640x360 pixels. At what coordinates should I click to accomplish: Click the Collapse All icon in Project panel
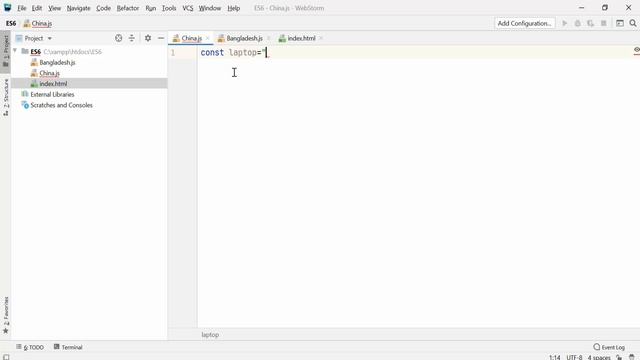click(x=131, y=38)
